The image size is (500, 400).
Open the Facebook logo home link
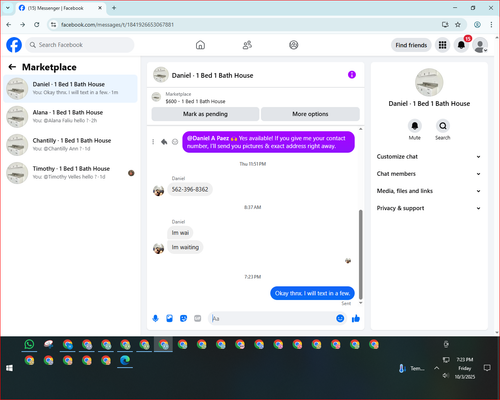[14, 45]
